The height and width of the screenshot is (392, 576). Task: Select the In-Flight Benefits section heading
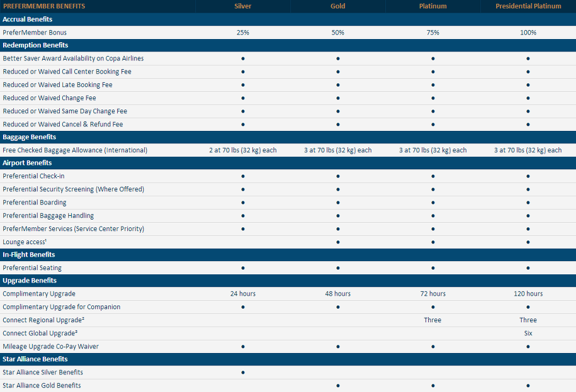(29, 255)
